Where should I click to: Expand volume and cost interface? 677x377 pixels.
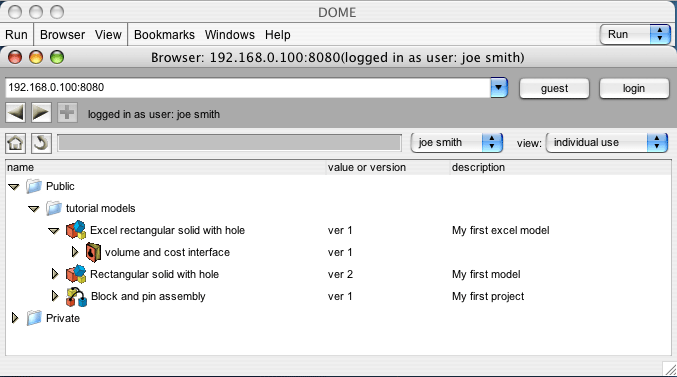click(75, 251)
